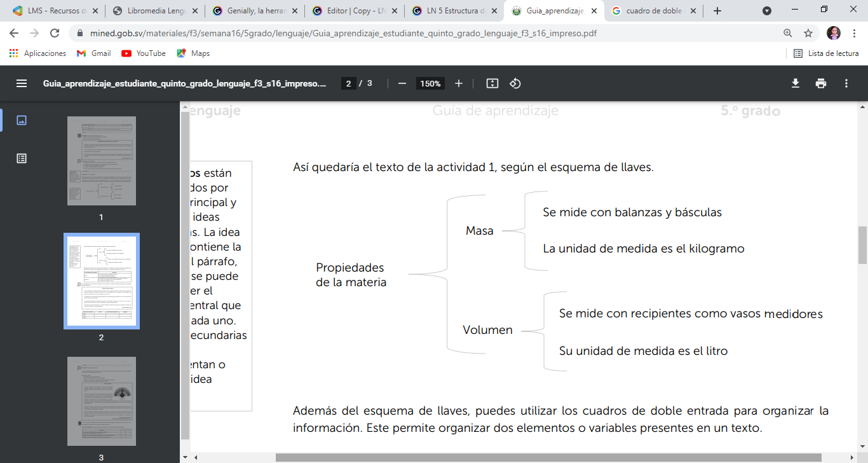Activate fit-to-page view

point(491,83)
